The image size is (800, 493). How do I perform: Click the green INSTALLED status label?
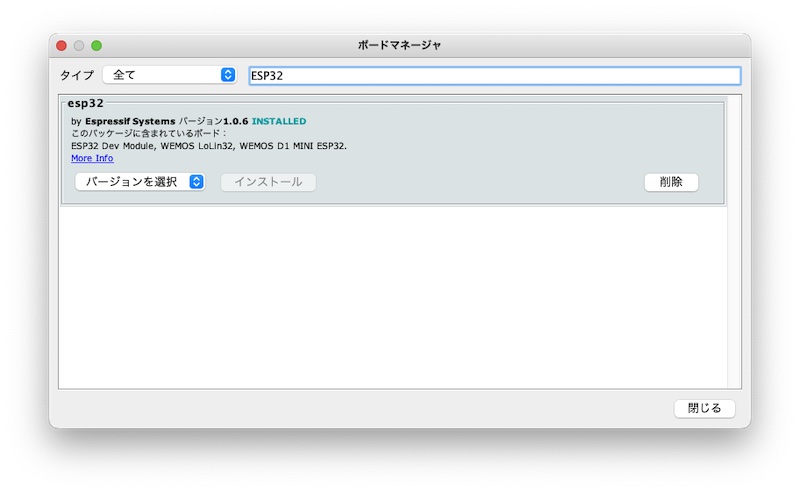click(x=279, y=121)
